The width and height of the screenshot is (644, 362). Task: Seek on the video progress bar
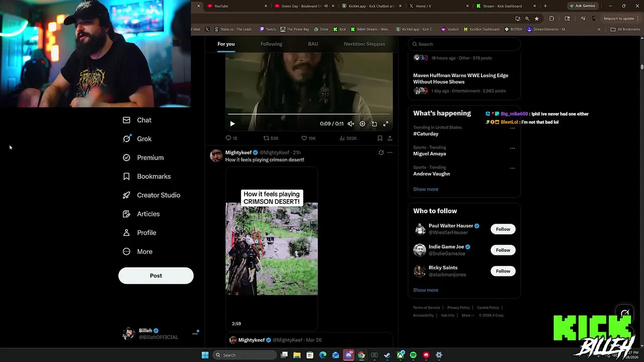click(309, 114)
